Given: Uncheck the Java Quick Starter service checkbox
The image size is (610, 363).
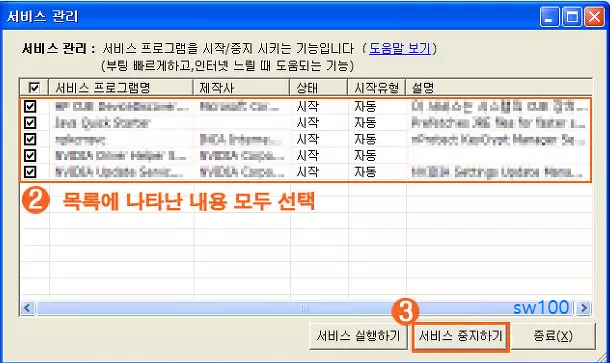Looking at the screenshot, I should 30,123.
